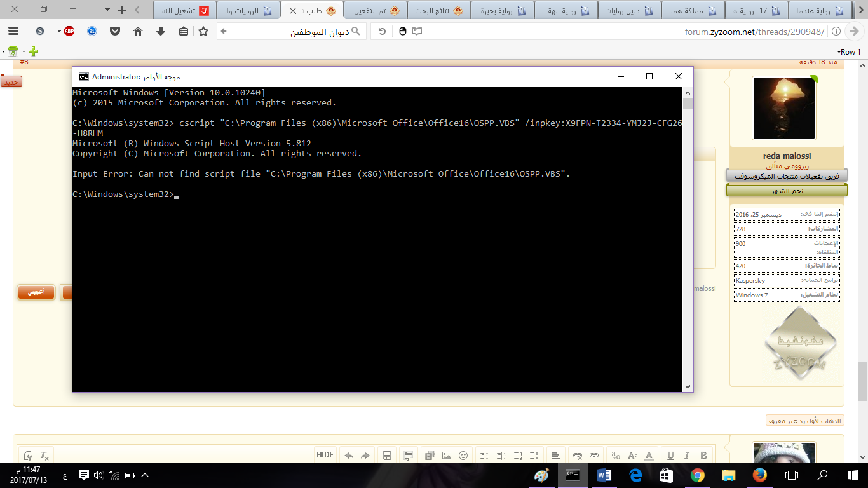Viewport: 868px width, 488px height.
Task: Click the mouse-shaped icon beside reload
Action: tap(402, 31)
